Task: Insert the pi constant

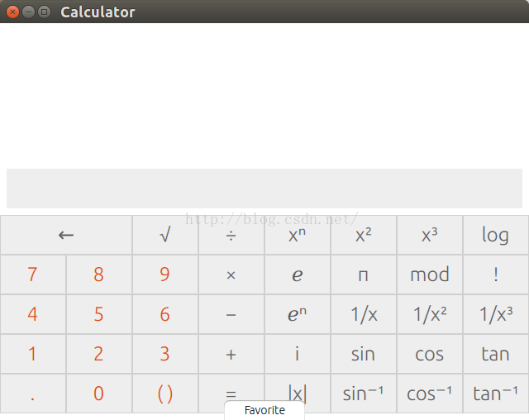Action: (x=364, y=274)
